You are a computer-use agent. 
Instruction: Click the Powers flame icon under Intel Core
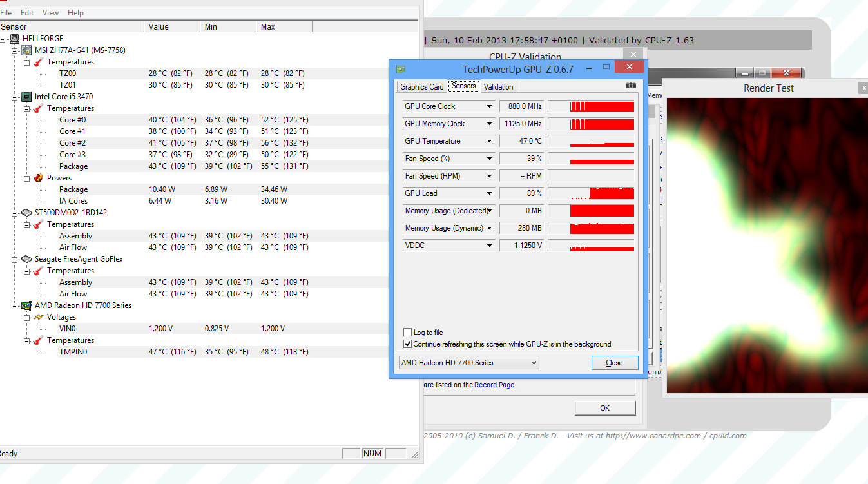39,178
